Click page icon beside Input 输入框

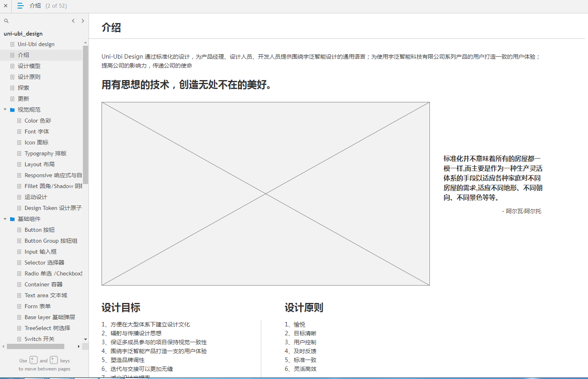19,252
